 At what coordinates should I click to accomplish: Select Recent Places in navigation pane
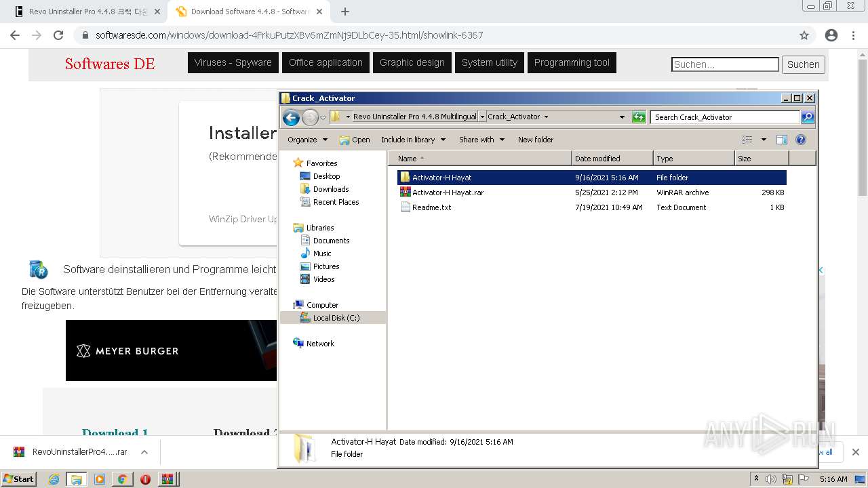(336, 202)
